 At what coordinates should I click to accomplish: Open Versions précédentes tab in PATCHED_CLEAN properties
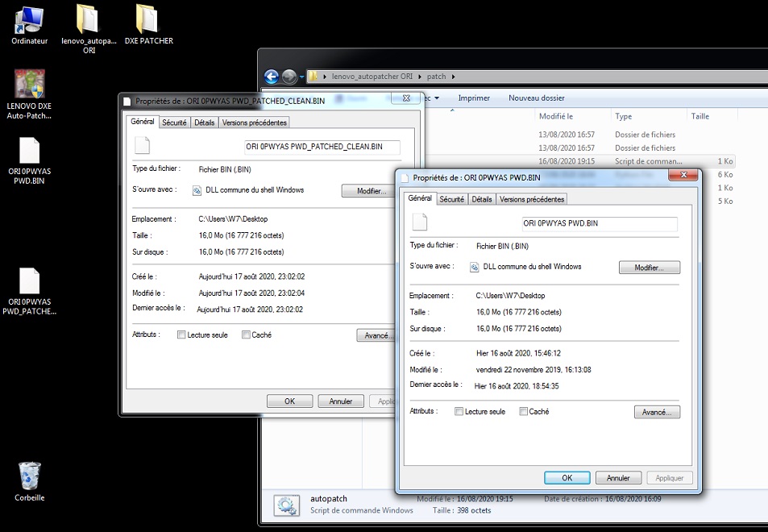click(254, 123)
